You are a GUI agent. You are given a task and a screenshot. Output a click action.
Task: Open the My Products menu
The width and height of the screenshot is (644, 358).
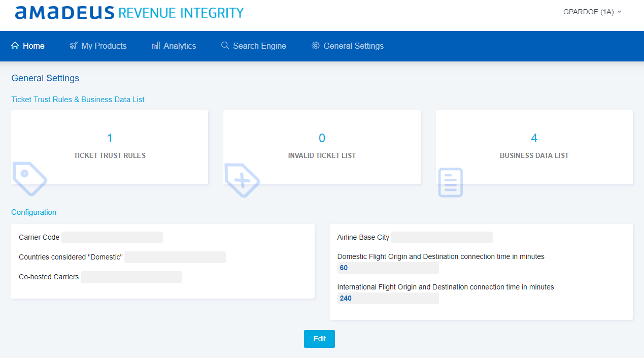[98, 46]
